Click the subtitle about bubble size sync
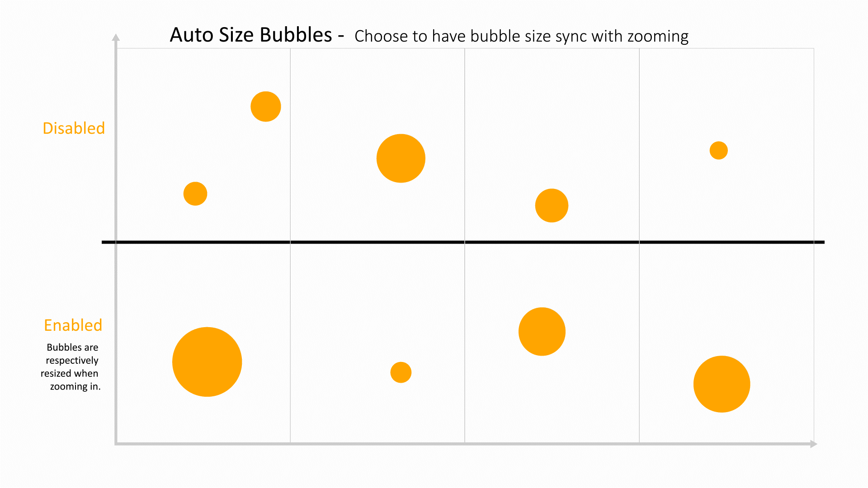 click(x=522, y=36)
